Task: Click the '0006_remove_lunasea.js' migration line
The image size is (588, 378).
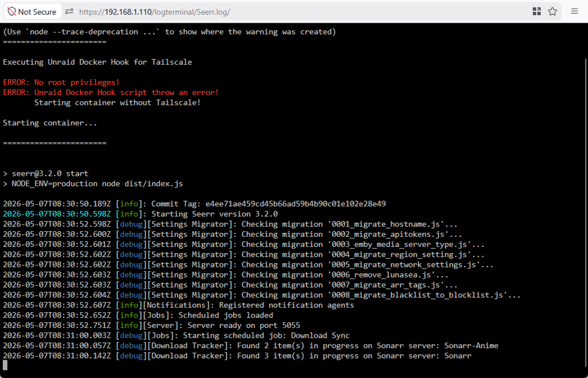Action: click(x=226, y=275)
